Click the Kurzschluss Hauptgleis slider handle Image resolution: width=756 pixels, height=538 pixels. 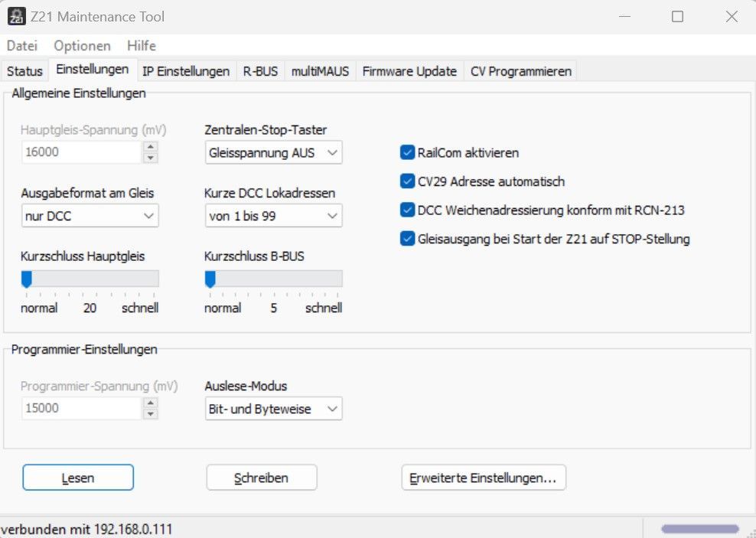pos(27,279)
